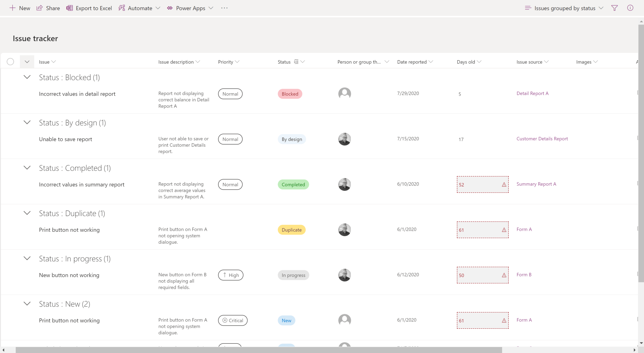Click the Critical priority icon on Print button row

click(x=225, y=320)
